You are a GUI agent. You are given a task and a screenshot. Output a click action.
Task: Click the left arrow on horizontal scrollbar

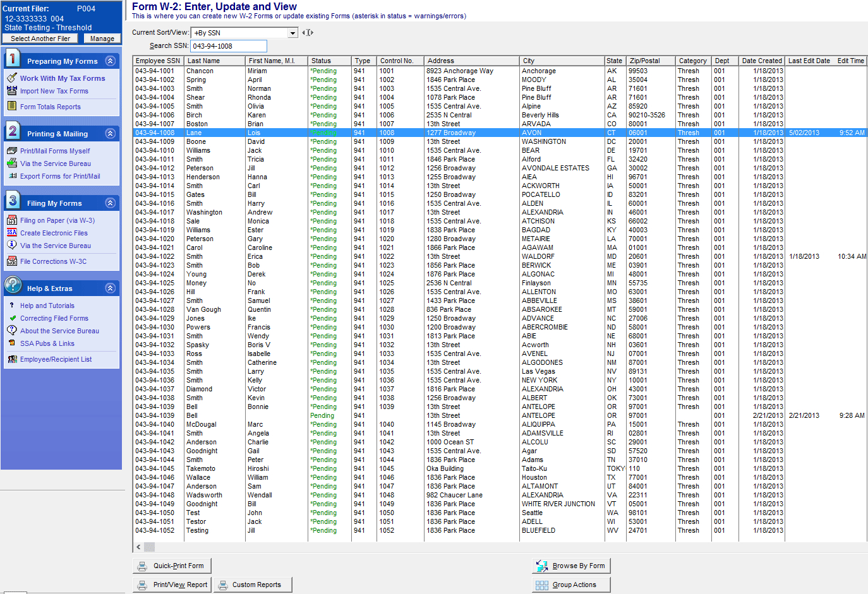[138, 547]
